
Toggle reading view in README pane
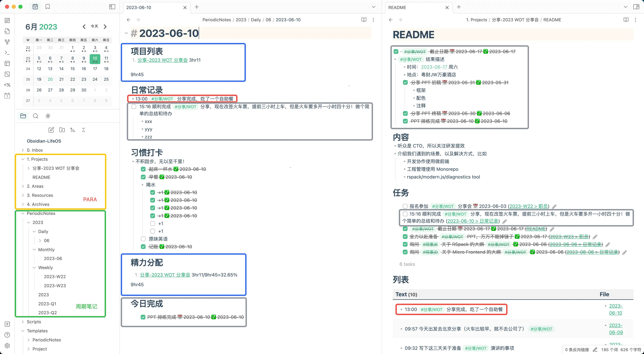pos(626,20)
